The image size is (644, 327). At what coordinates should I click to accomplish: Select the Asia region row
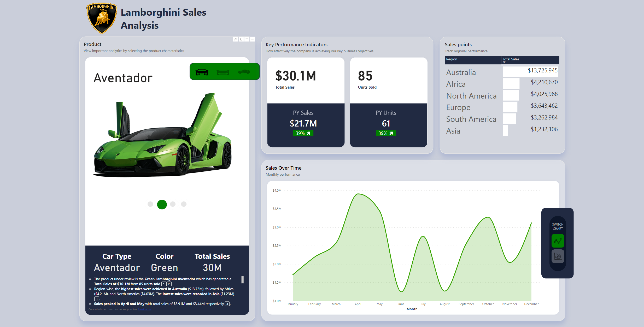(502, 131)
